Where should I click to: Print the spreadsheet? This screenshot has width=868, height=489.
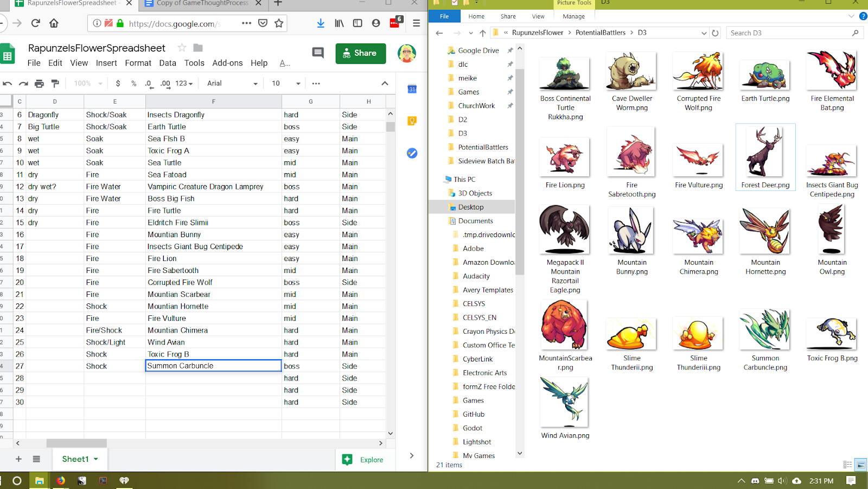pos(39,84)
